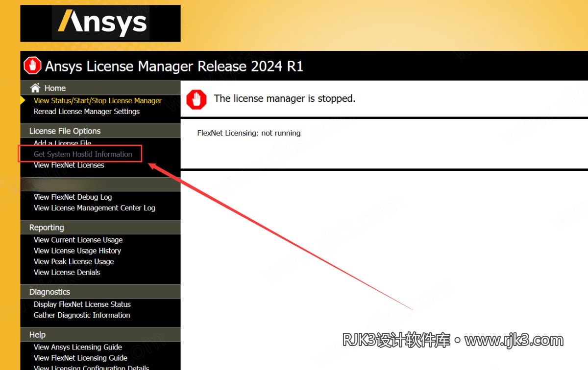Open View Current License Usage

pyautogui.click(x=78, y=240)
